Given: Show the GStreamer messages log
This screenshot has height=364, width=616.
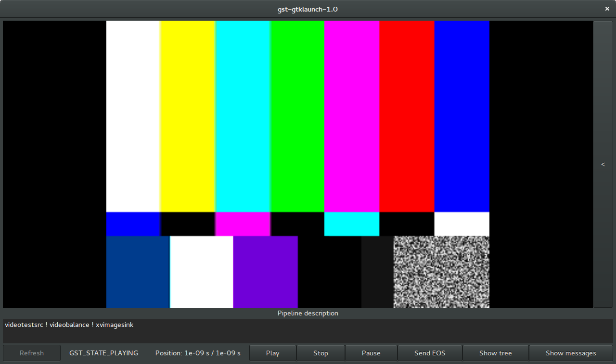Looking at the screenshot, I should click(x=571, y=352).
